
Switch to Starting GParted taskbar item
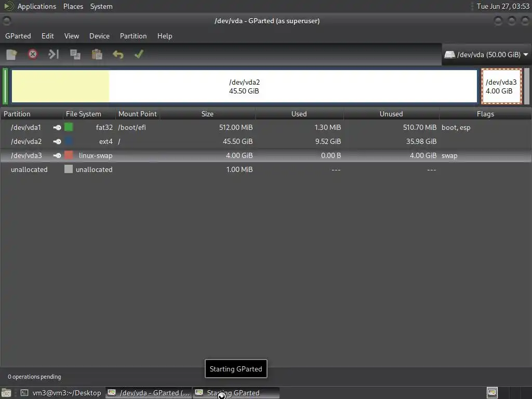pos(236,393)
